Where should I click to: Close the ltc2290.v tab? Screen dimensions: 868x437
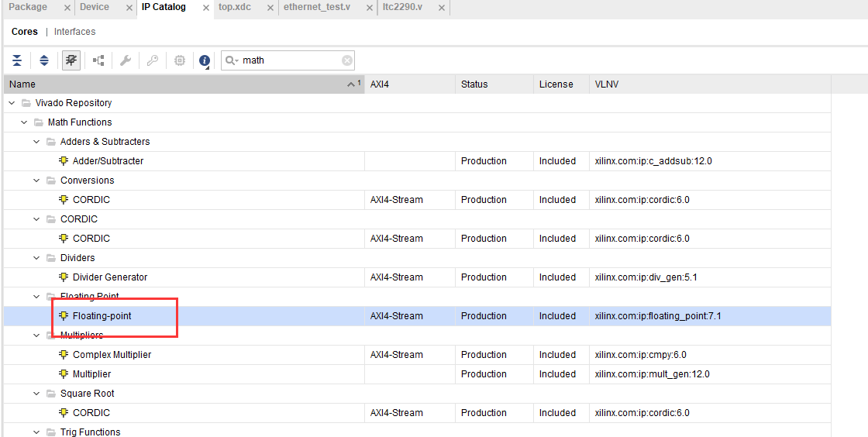(442, 8)
